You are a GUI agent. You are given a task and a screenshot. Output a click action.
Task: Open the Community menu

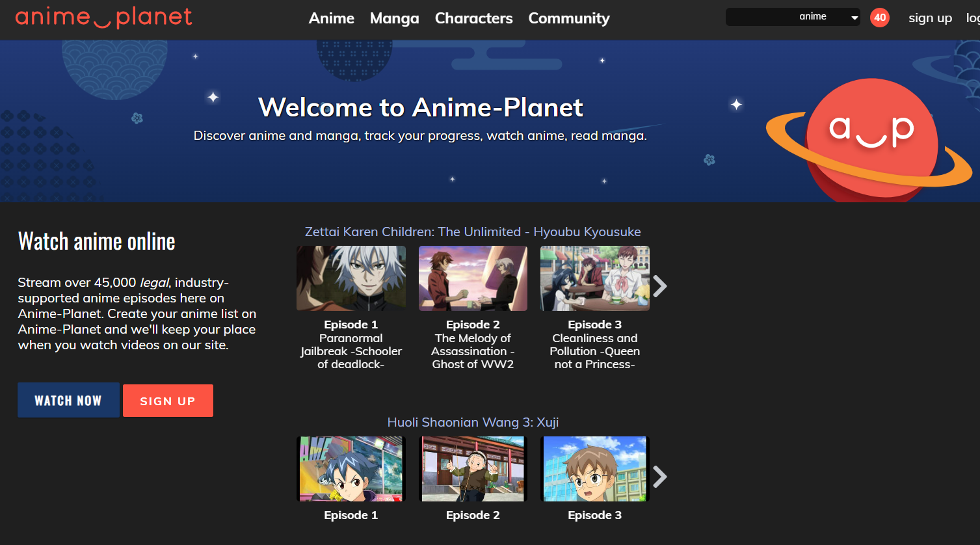coord(569,18)
